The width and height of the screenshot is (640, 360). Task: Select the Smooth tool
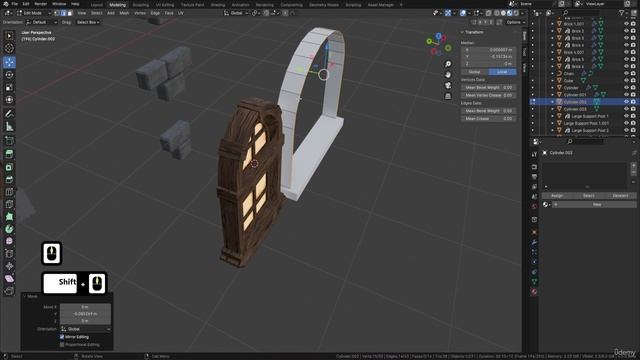click(x=9, y=241)
